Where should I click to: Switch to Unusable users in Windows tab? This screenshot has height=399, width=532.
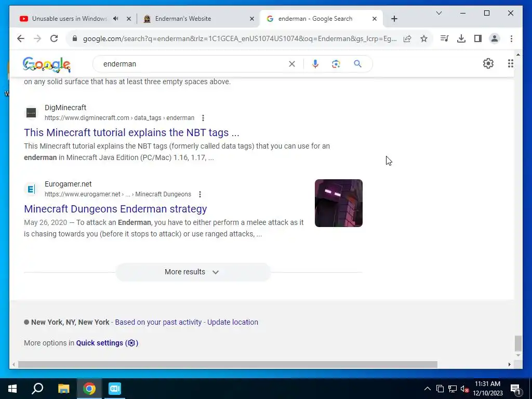[69, 19]
